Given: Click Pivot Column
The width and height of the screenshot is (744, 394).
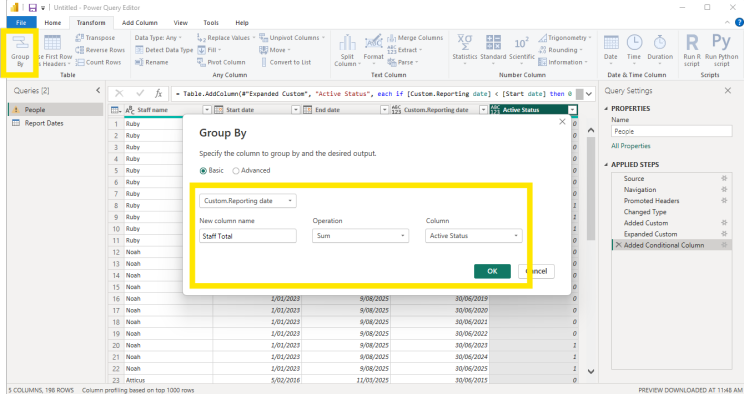Looking at the screenshot, I should [x=222, y=62].
